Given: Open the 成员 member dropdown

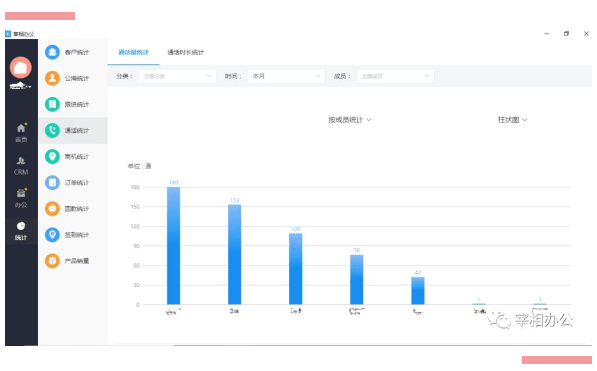Looking at the screenshot, I should tap(395, 76).
